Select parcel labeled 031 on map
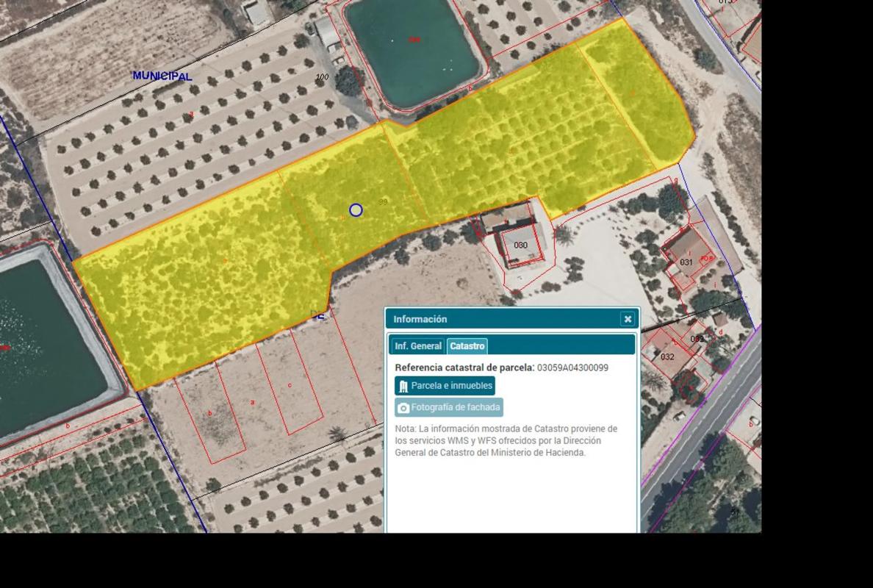This screenshot has width=873, height=588. 686,262
